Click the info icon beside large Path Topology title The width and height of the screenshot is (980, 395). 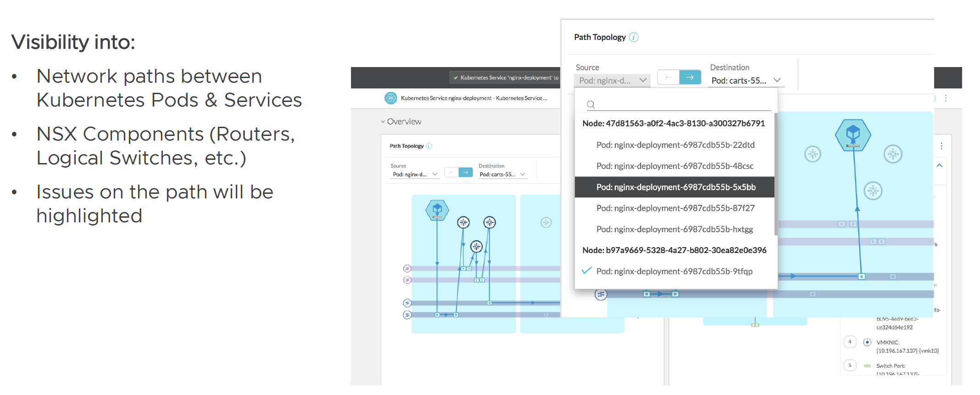point(634,37)
